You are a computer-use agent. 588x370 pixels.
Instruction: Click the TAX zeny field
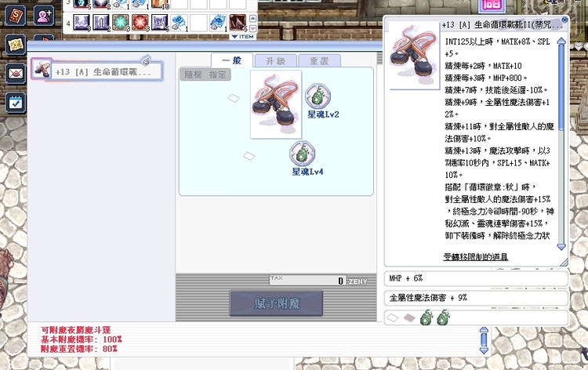[307, 281]
